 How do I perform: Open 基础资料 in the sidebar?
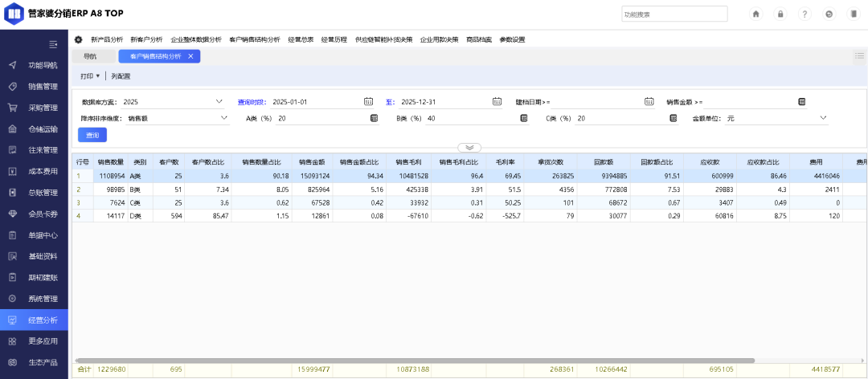(x=34, y=256)
